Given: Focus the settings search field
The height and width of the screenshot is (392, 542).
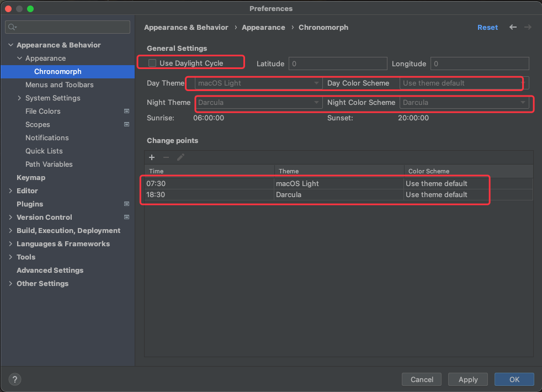Looking at the screenshot, I should [68, 27].
